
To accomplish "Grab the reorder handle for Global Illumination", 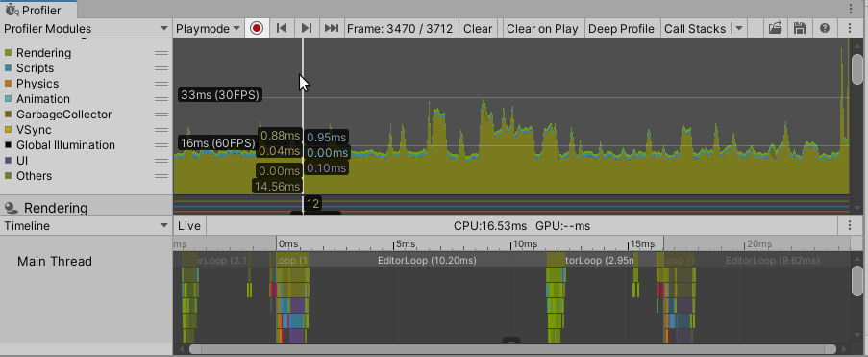I will [x=161, y=145].
